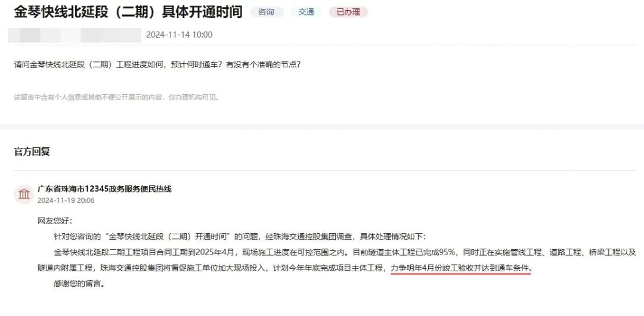Click the grey privacy notice 该留言中含有个人信息
The height and width of the screenshot is (316, 644).
pos(117,98)
